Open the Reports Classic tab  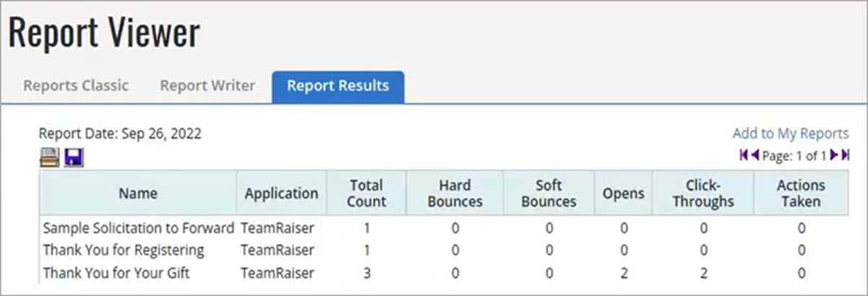(x=76, y=85)
